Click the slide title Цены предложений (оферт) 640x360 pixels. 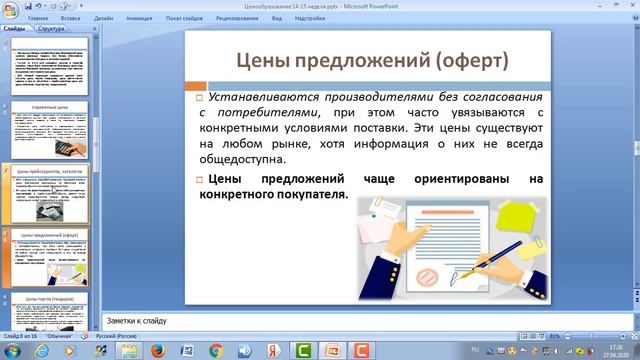tap(372, 60)
